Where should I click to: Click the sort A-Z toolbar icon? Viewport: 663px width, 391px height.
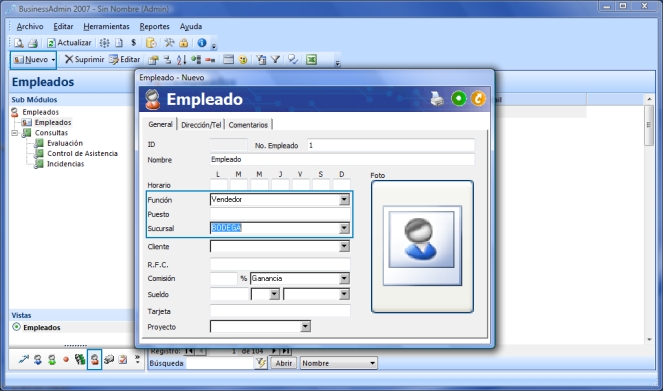(181, 60)
